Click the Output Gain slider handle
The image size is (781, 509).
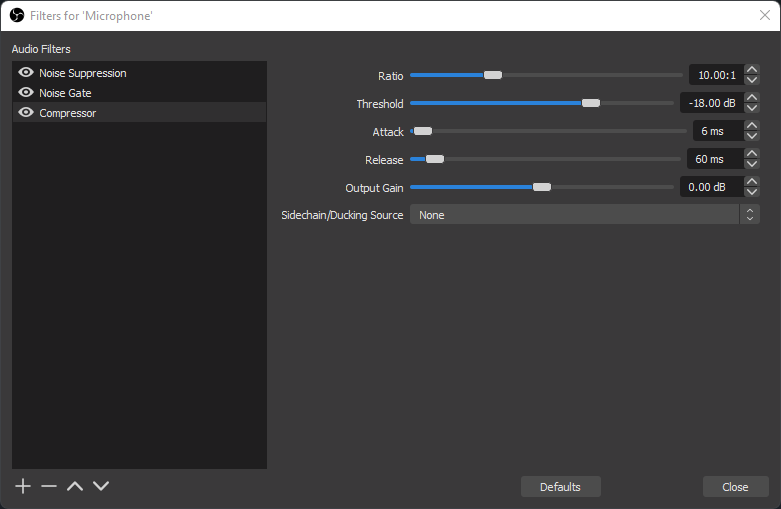(542, 187)
